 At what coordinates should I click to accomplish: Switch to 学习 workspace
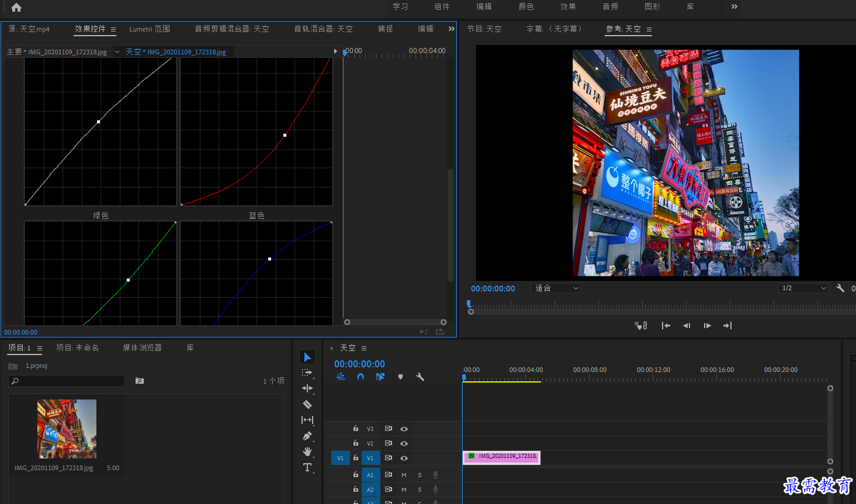point(400,6)
